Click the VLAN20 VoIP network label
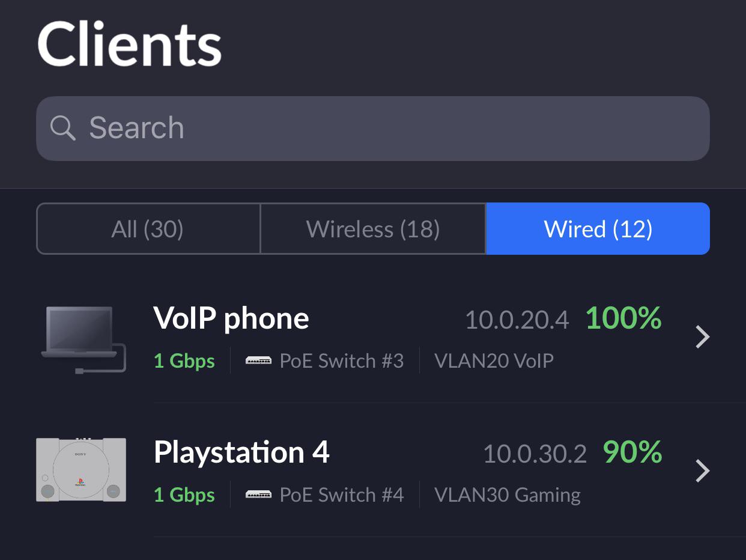746x560 pixels. (494, 361)
